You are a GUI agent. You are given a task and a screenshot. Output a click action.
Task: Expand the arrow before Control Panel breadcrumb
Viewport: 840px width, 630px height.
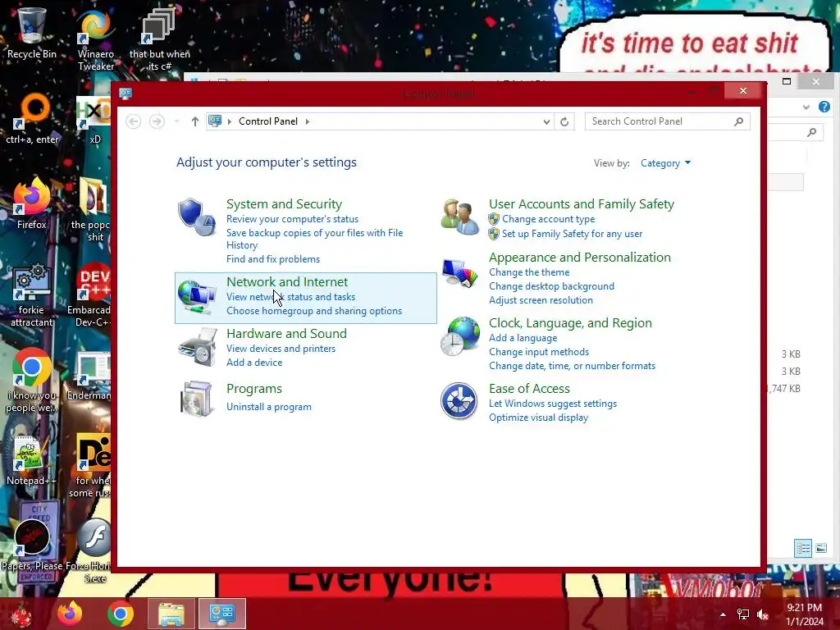tap(230, 121)
